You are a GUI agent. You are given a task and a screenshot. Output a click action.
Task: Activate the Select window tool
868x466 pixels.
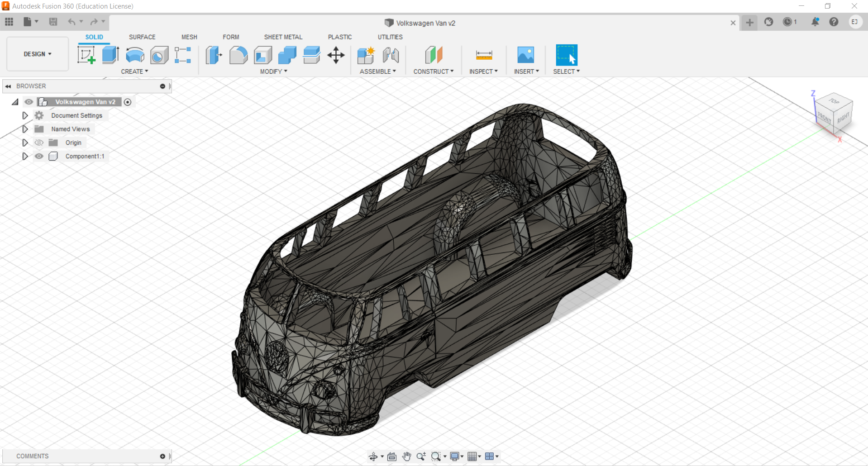[567, 55]
